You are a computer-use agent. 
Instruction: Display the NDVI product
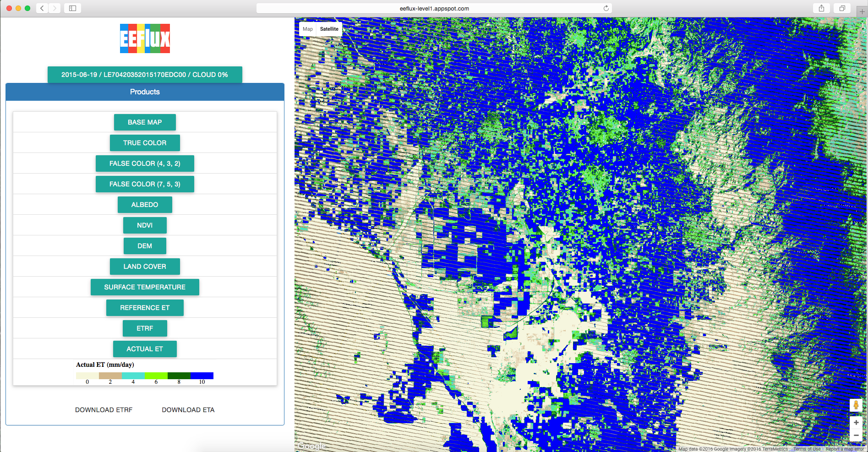tap(145, 225)
